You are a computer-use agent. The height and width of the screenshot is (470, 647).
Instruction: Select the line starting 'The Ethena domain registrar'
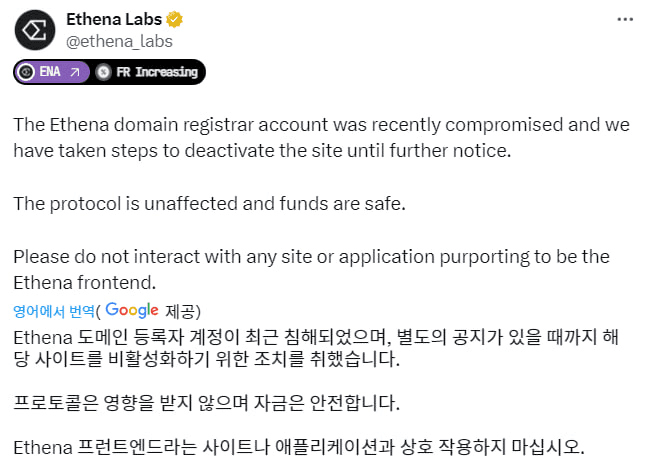coord(321,125)
